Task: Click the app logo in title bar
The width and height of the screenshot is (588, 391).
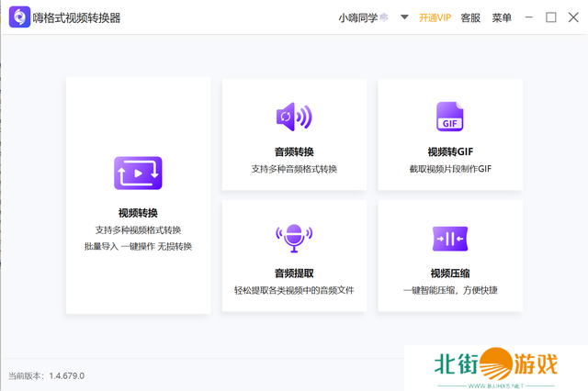Action: coord(17,17)
